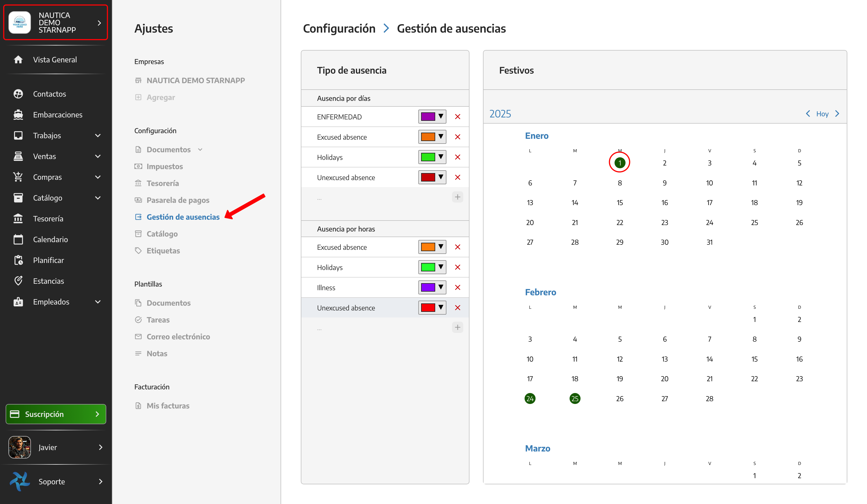
Task: Click the Estancias icon in sidebar
Action: click(18, 281)
